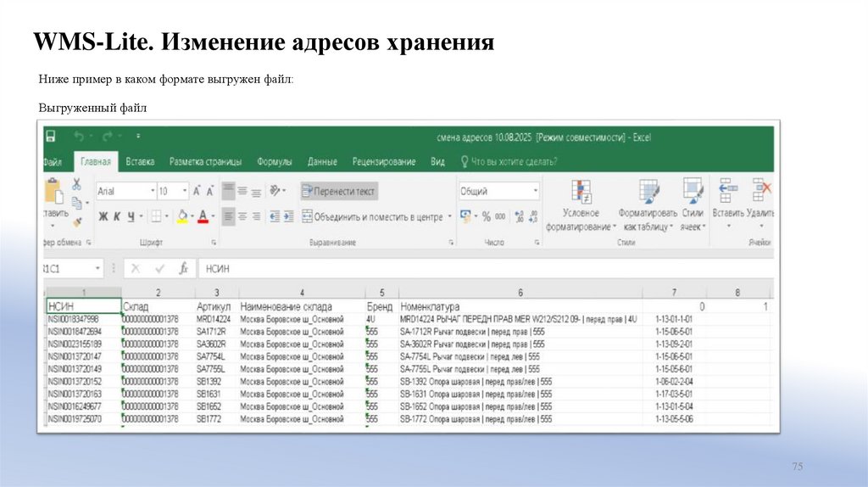Open Условное форматирование menu
Screen dimensions: 868x487
(x=581, y=205)
